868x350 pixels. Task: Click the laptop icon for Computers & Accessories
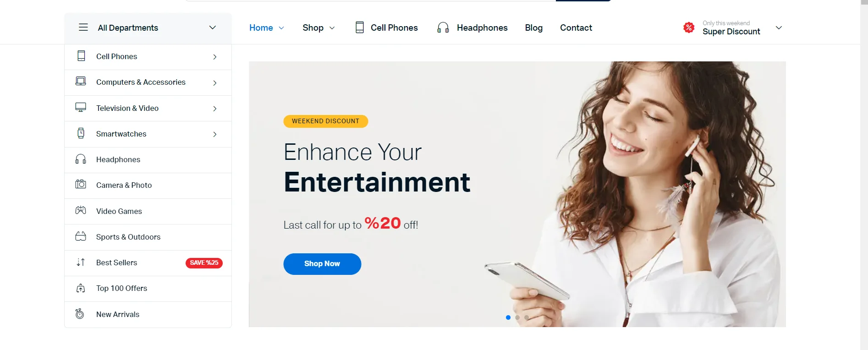point(81,82)
